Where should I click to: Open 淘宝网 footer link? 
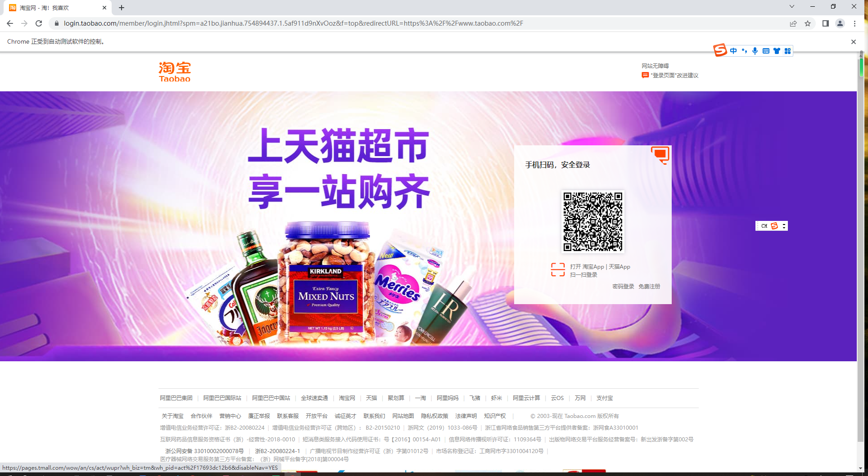pos(347,398)
